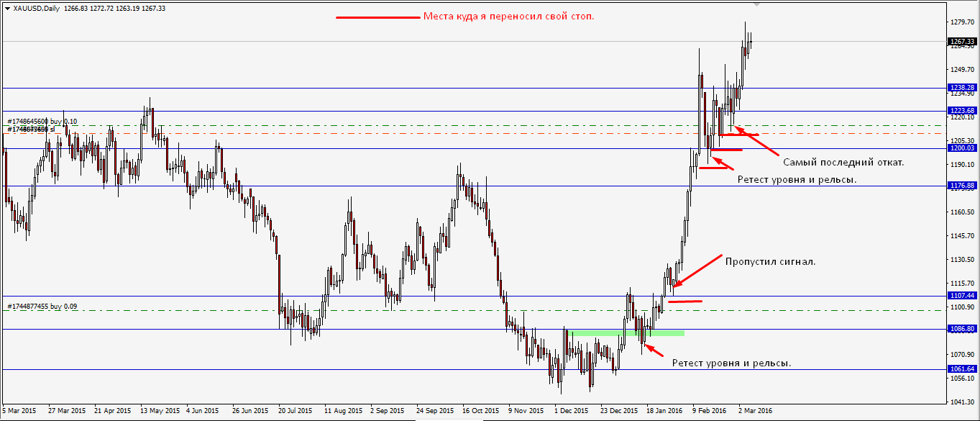Click the 26 Jun 2015 date label
Viewport: 980px width, 421px height.
[x=251, y=411]
